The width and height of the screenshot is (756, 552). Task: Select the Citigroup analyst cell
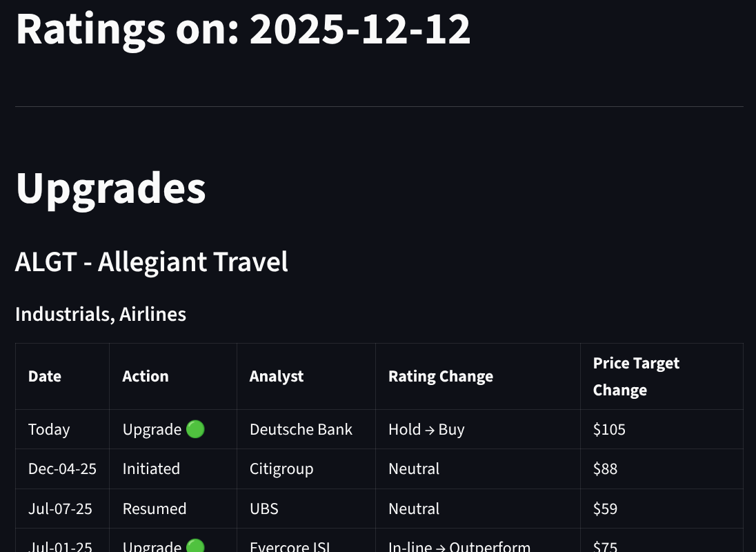[x=281, y=469]
